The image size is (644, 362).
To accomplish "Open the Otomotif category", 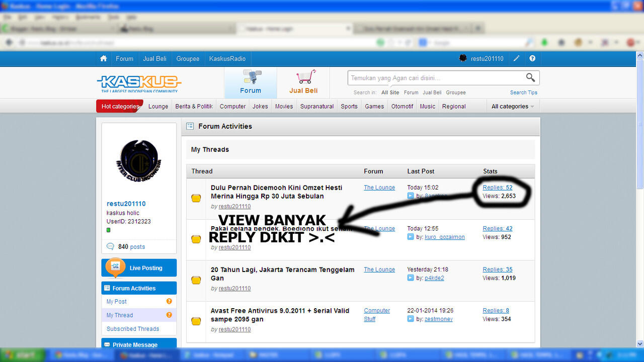I will 402,106.
